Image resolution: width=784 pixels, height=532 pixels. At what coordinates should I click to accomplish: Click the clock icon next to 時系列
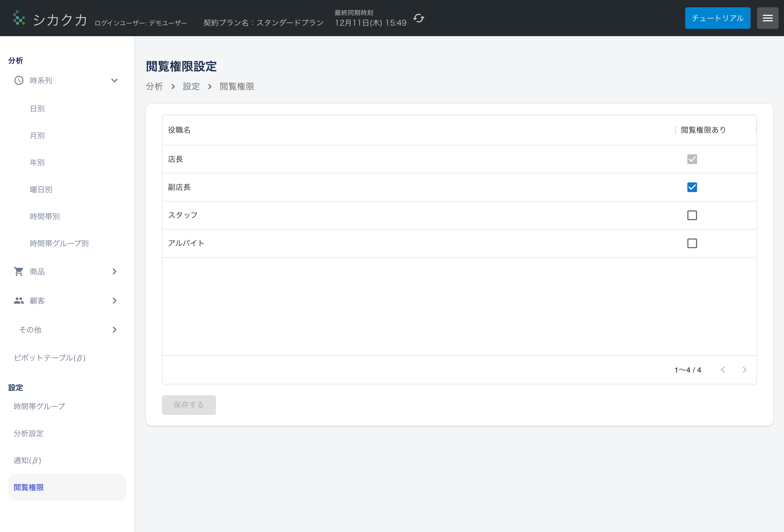[x=19, y=80]
